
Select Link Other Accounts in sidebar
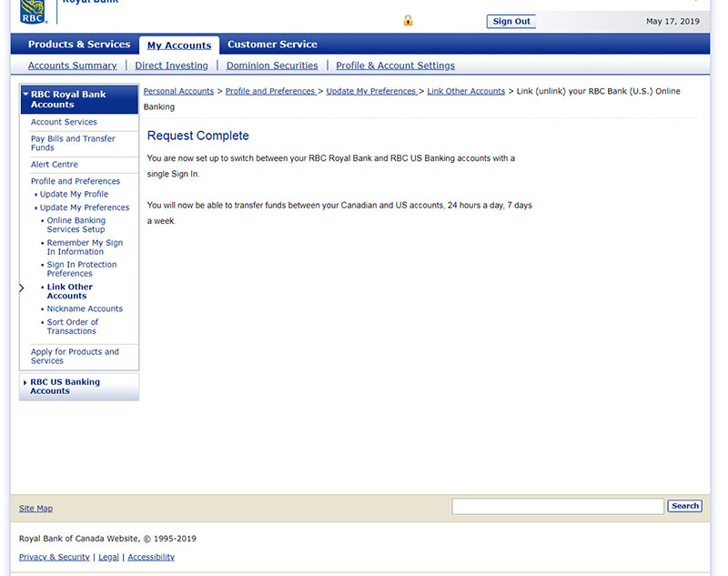tap(70, 291)
